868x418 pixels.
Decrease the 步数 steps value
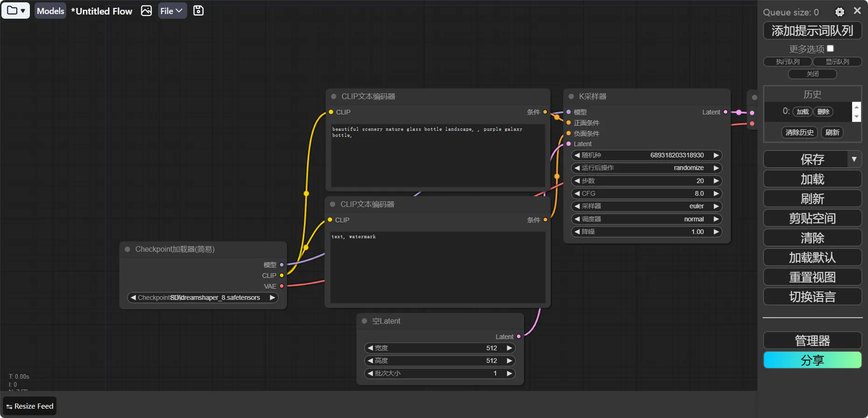(577, 181)
